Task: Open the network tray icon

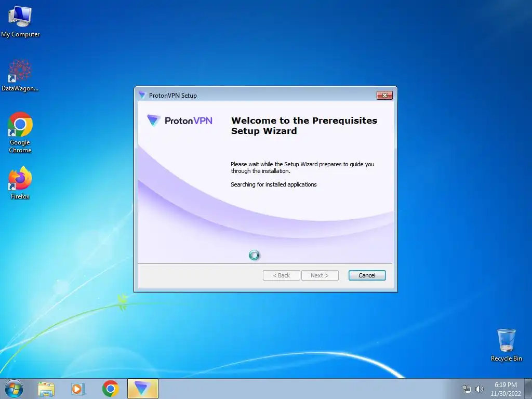Action: (x=467, y=389)
